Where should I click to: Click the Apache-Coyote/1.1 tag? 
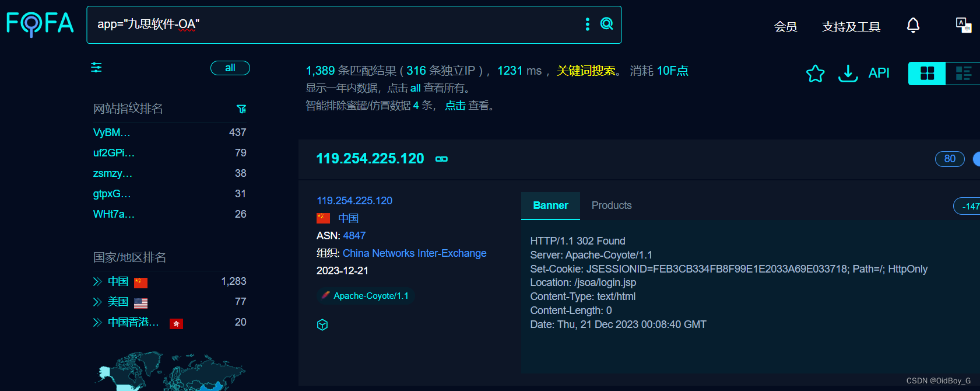coord(366,296)
